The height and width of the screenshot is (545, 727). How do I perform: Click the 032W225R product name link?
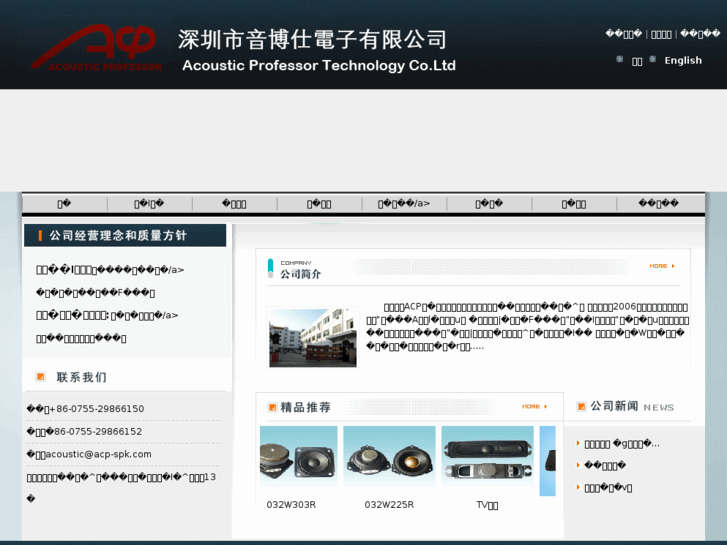pyautogui.click(x=389, y=504)
